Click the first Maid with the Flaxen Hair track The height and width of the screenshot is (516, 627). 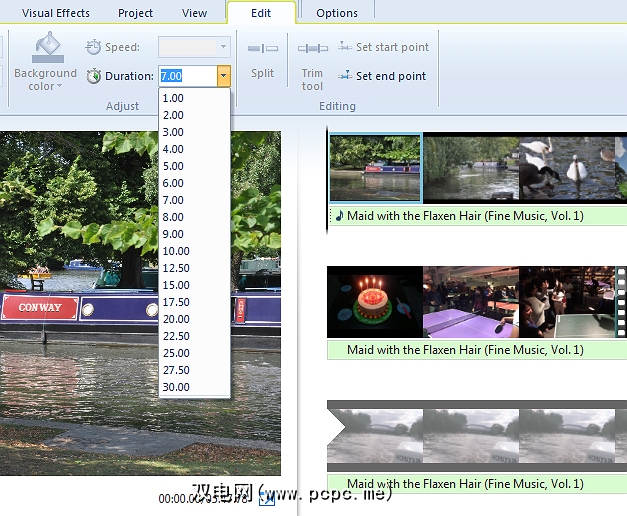[x=477, y=216]
